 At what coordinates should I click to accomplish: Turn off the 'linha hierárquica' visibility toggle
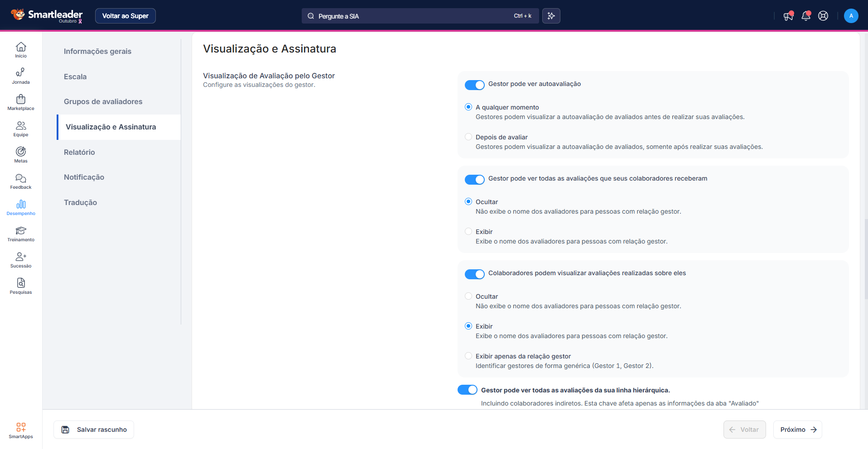pyautogui.click(x=467, y=390)
